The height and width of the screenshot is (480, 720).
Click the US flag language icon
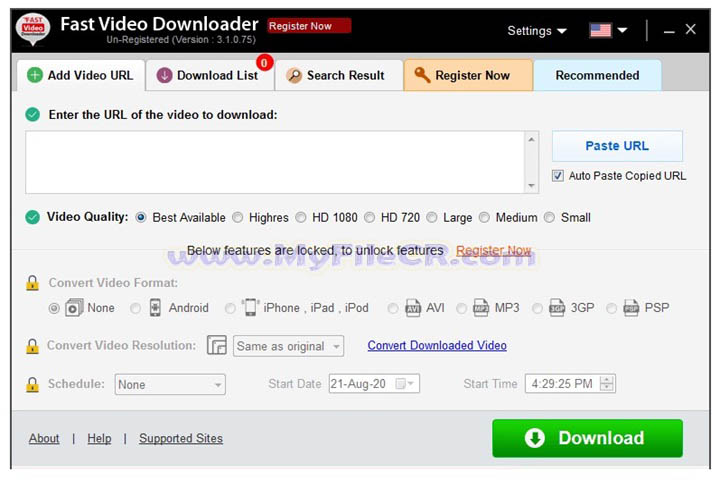(x=600, y=30)
